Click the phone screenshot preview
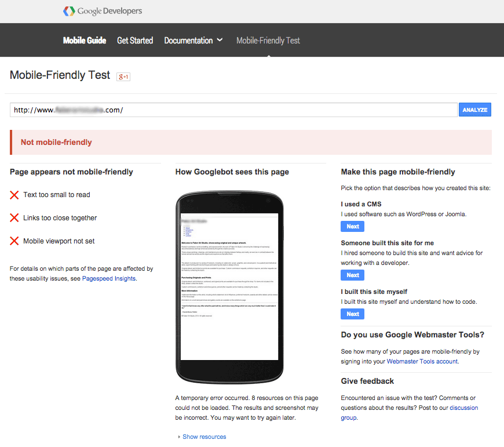The height and width of the screenshot is (447, 504). point(229,287)
